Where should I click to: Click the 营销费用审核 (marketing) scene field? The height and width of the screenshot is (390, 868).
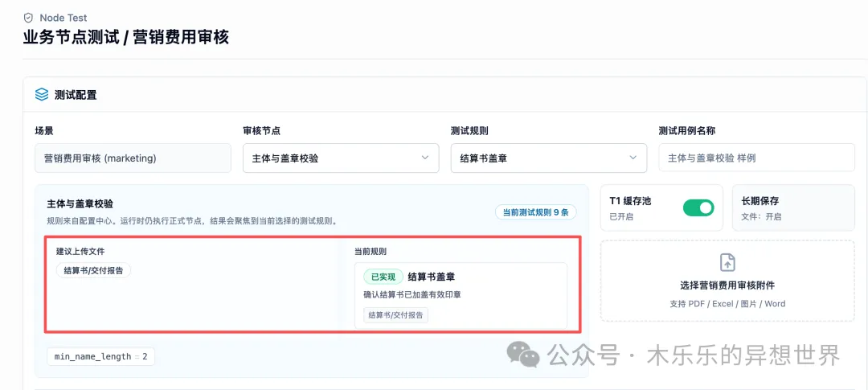(x=133, y=158)
